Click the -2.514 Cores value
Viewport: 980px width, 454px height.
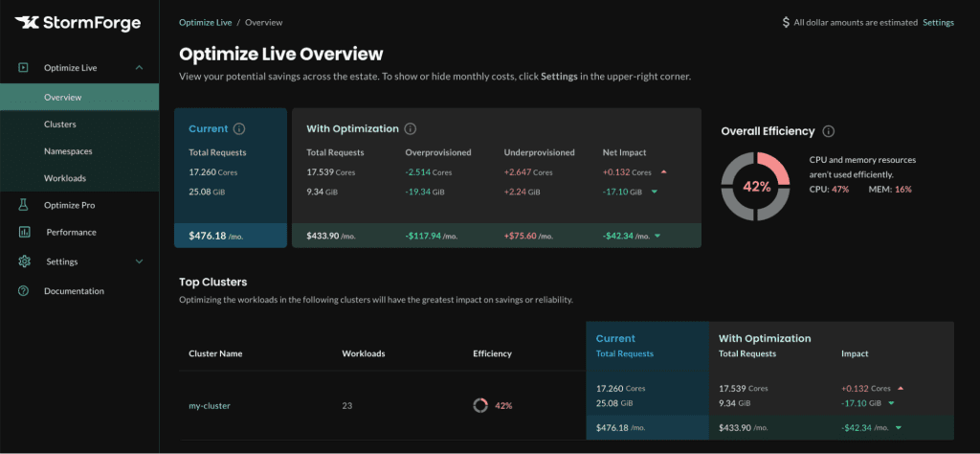pyautogui.click(x=428, y=172)
